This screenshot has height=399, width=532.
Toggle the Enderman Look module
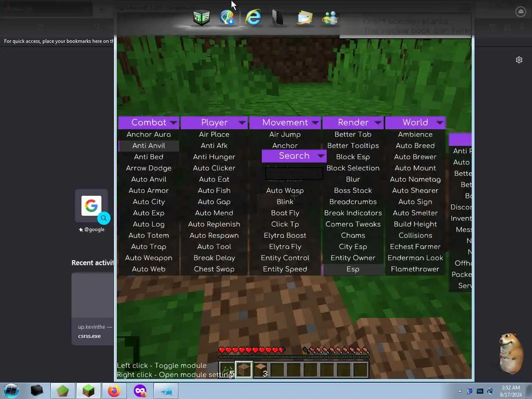click(x=415, y=258)
